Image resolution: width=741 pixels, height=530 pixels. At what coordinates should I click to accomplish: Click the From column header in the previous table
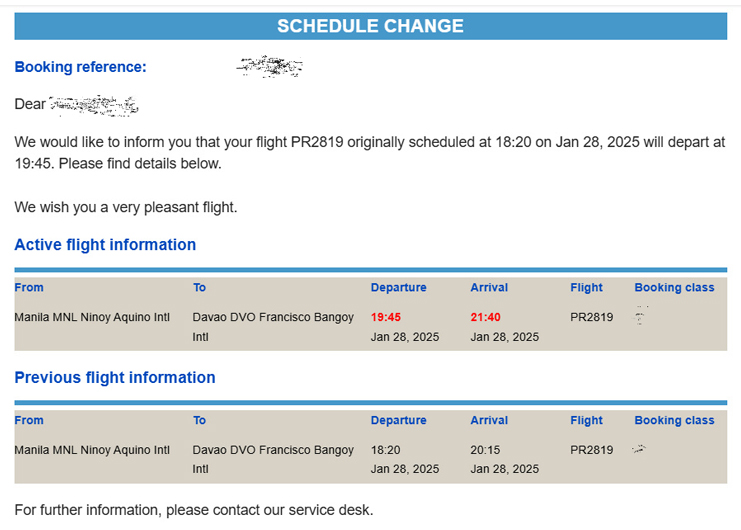coord(29,420)
